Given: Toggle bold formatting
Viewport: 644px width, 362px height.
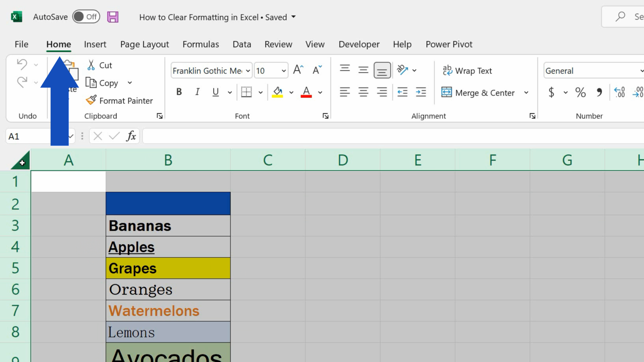Looking at the screenshot, I should [x=179, y=92].
